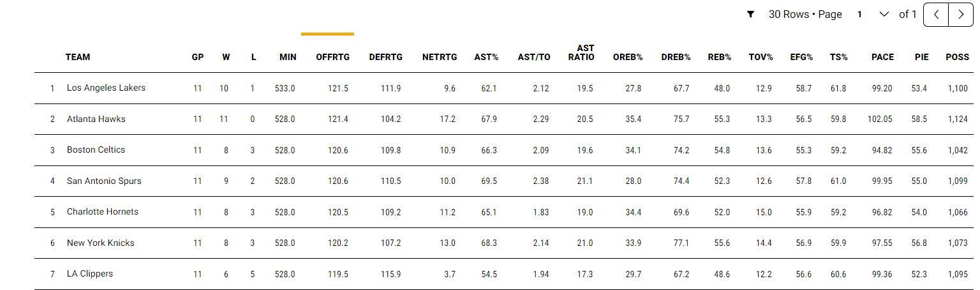
Task: Sort by the PIE column header
Action: coord(921,57)
